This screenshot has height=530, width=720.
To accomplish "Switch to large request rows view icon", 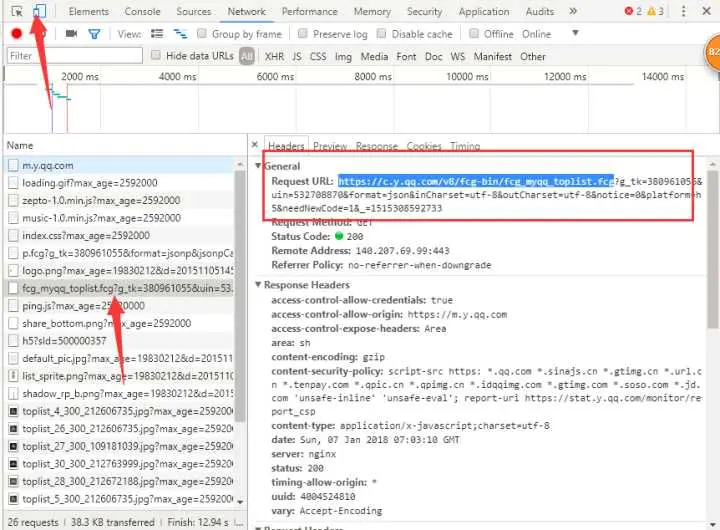I will 157,34.
